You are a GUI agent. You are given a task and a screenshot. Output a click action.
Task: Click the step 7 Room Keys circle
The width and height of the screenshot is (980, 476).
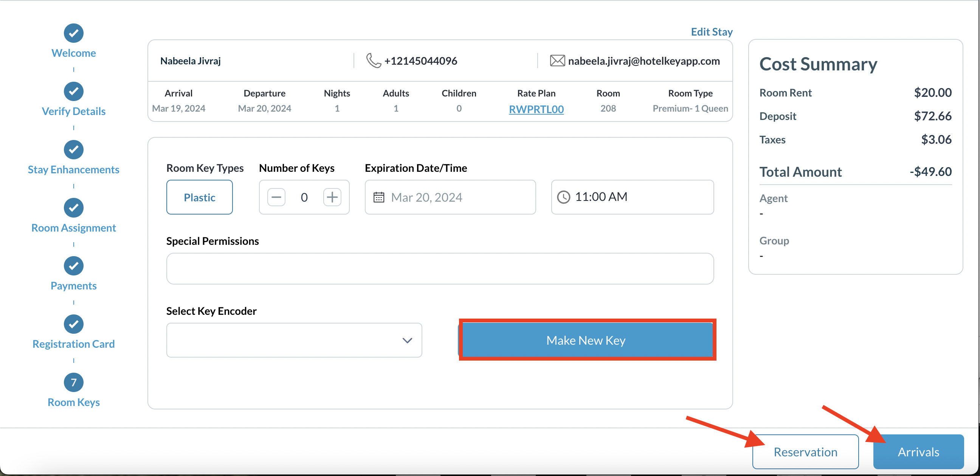click(x=73, y=382)
